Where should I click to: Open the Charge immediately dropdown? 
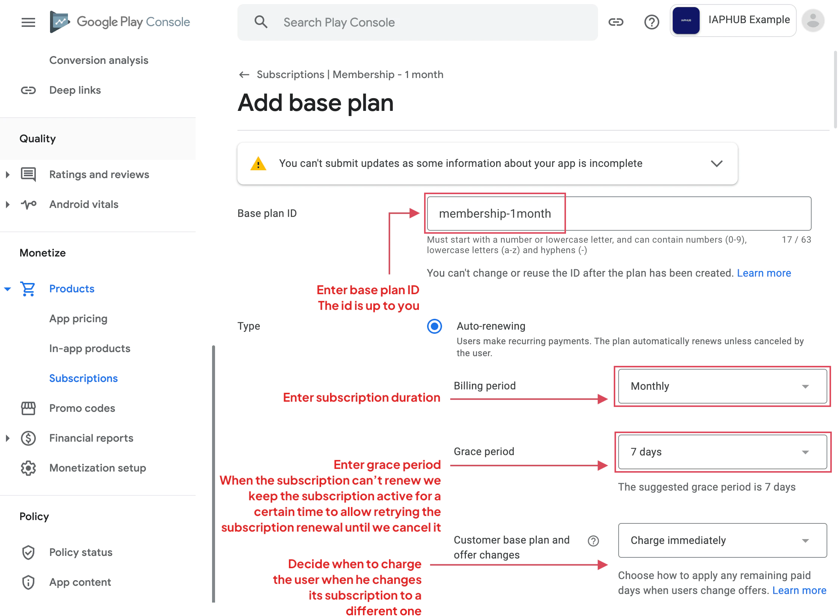[722, 541]
